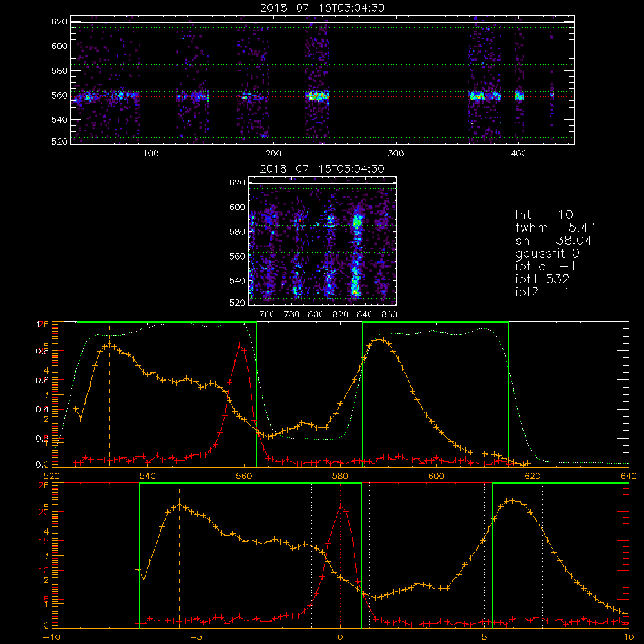The height and width of the screenshot is (644, 644).
Task: Click the 600 label on upper profile x-axis
Action: click(436, 477)
